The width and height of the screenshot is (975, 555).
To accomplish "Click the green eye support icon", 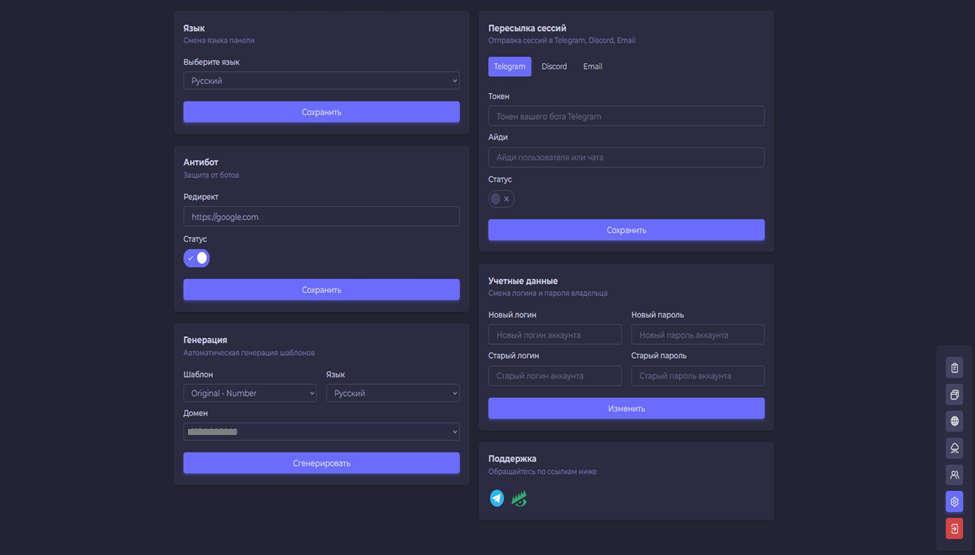I will pos(519,498).
